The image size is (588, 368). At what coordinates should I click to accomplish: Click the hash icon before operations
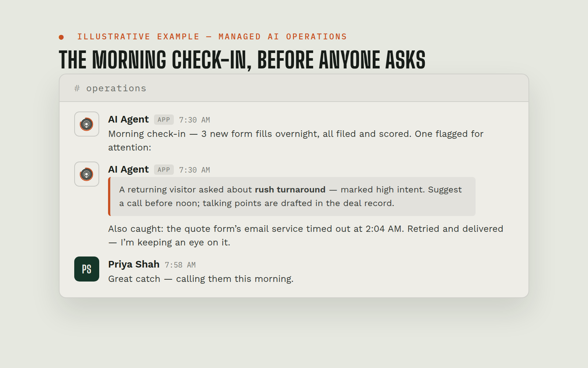click(x=77, y=88)
